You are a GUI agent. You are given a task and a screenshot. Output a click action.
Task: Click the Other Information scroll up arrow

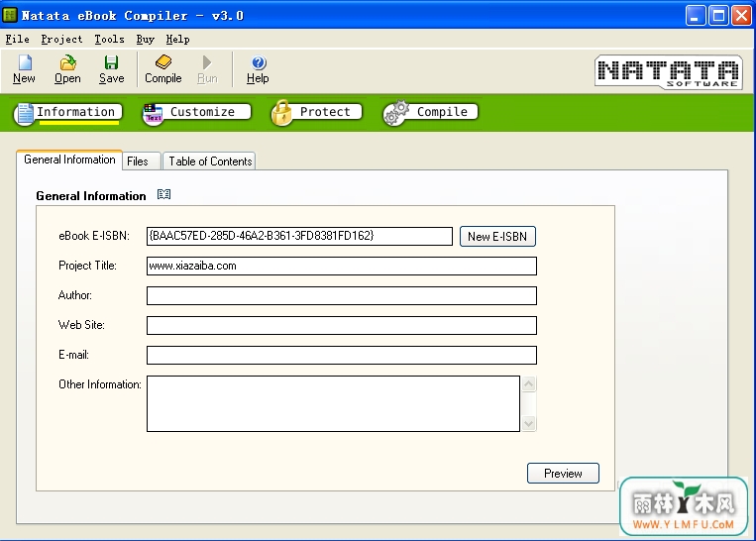pos(528,384)
